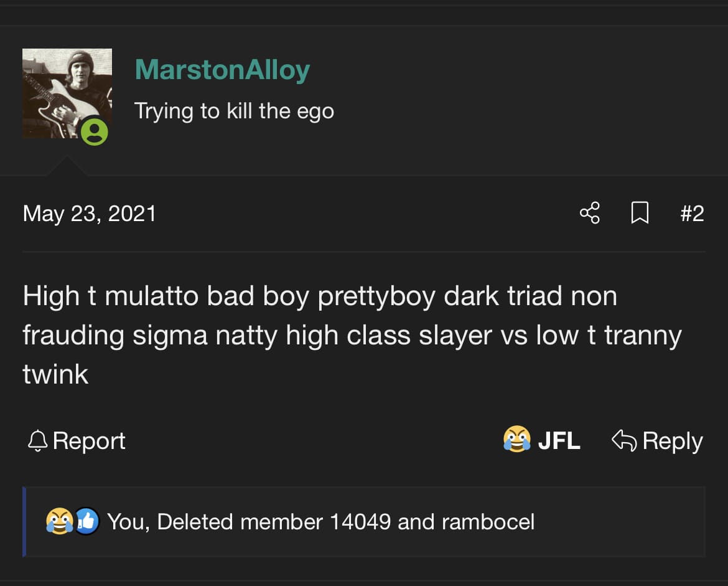Select the Reply text button
This screenshot has width=728, height=586.
point(672,441)
